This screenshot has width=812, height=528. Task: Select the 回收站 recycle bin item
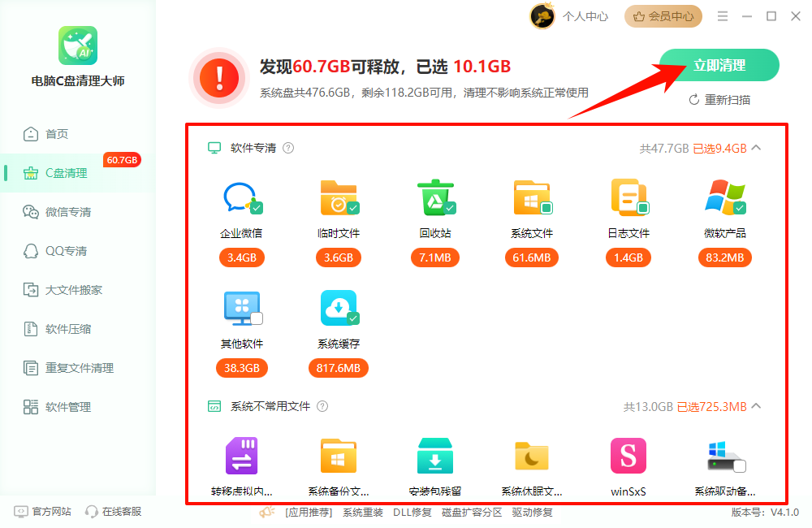435,197
